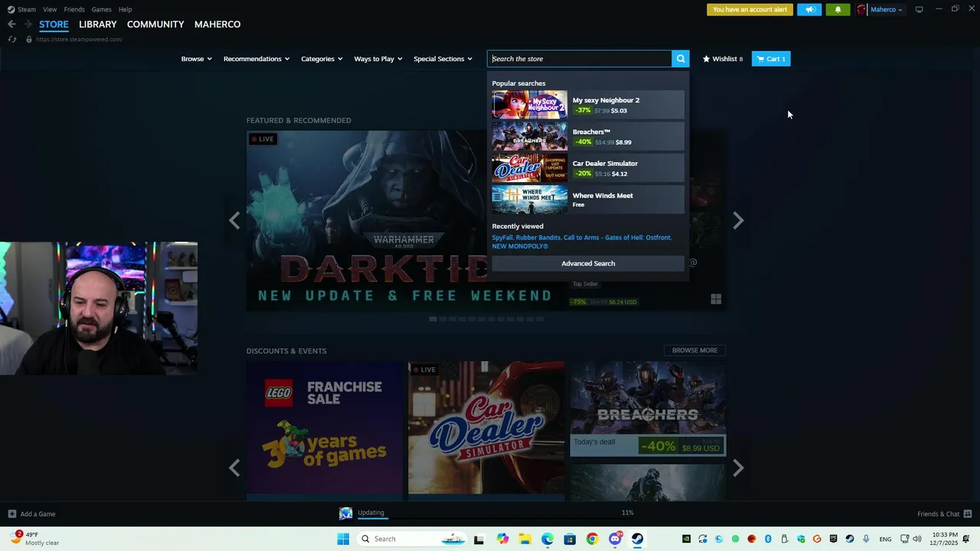Open the Cart 1 button
The width and height of the screenshot is (980, 551).
click(x=771, y=59)
